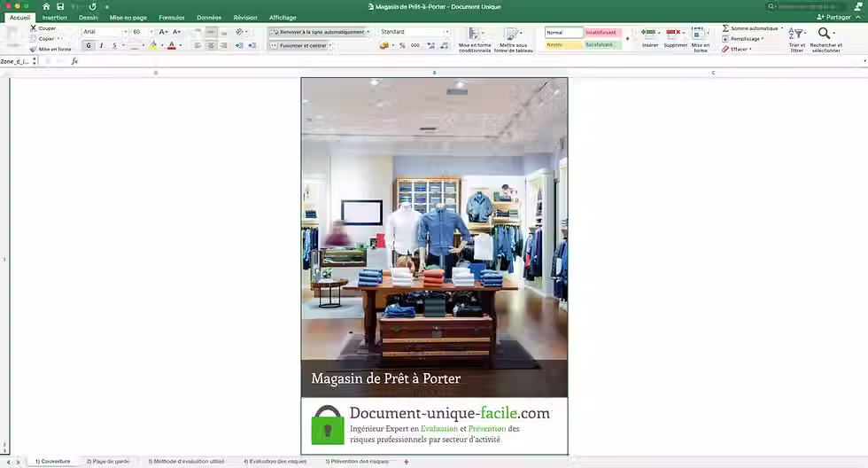Viewport: 868px width, 468px height.
Task: Open Mettre sous forme de tableau
Action: point(513,40)
